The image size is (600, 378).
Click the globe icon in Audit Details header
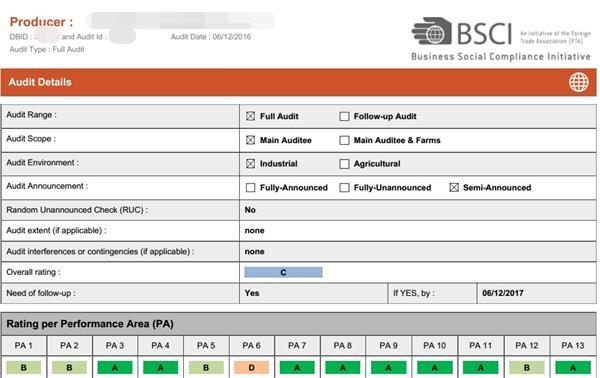tap(578, 82)
